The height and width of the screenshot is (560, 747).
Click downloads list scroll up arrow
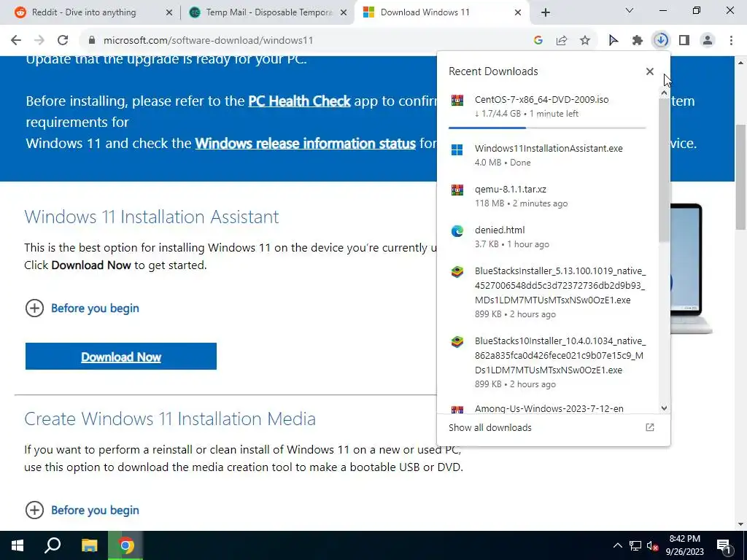(664, 93)
